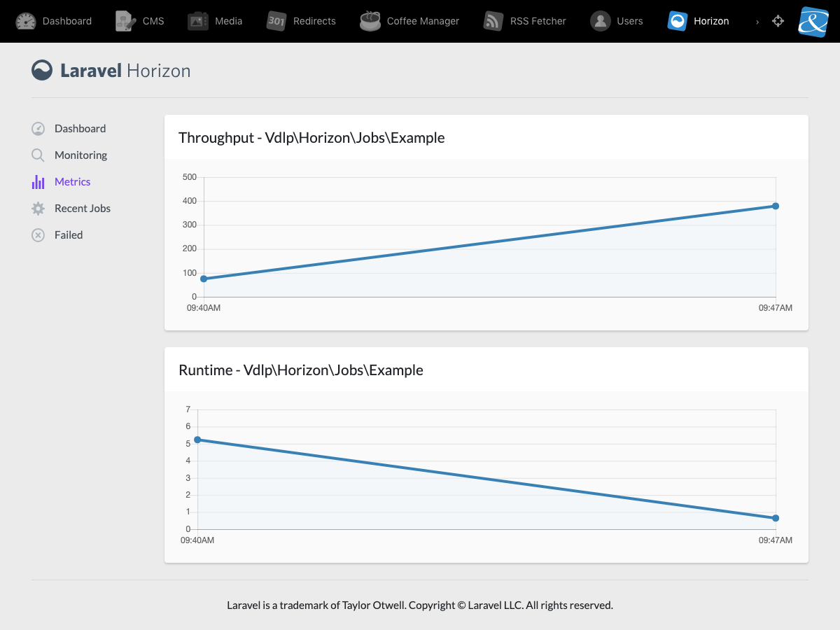Click the Users avatar icon

pos(600,21)
